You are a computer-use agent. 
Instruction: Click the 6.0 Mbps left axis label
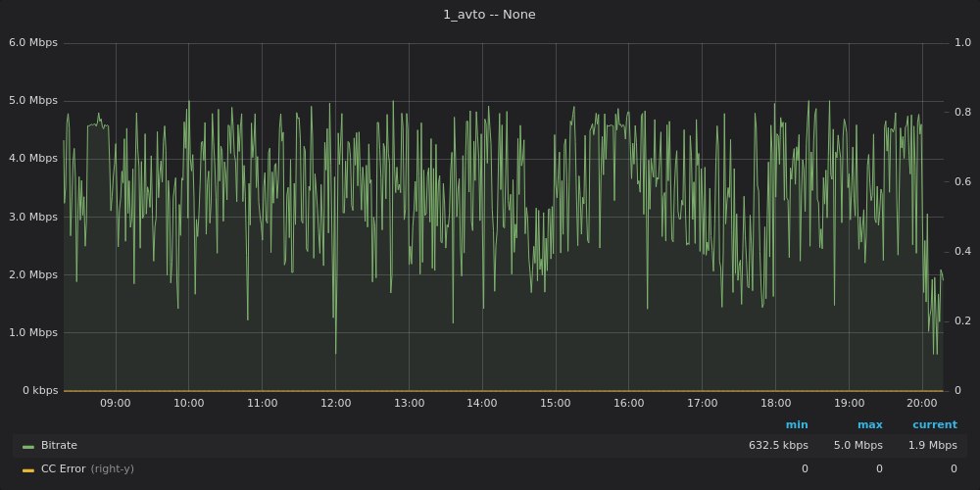point(33,42)
